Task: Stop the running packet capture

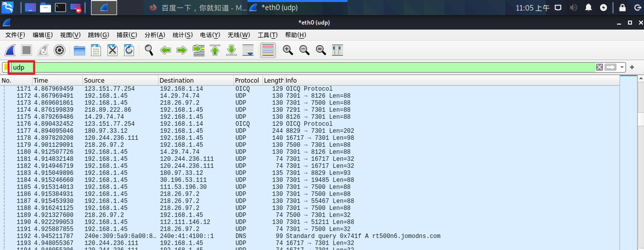Action: [x=26, y=51]
